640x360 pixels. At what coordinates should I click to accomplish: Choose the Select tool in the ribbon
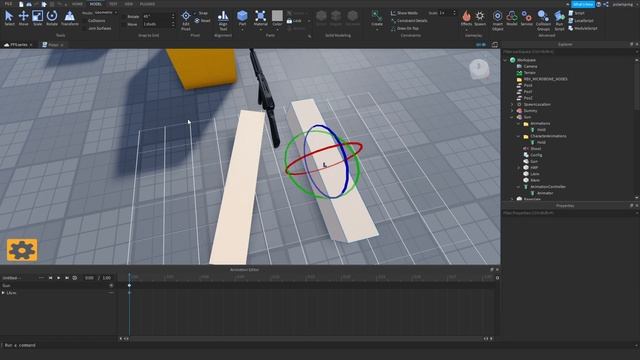point(9,18)
